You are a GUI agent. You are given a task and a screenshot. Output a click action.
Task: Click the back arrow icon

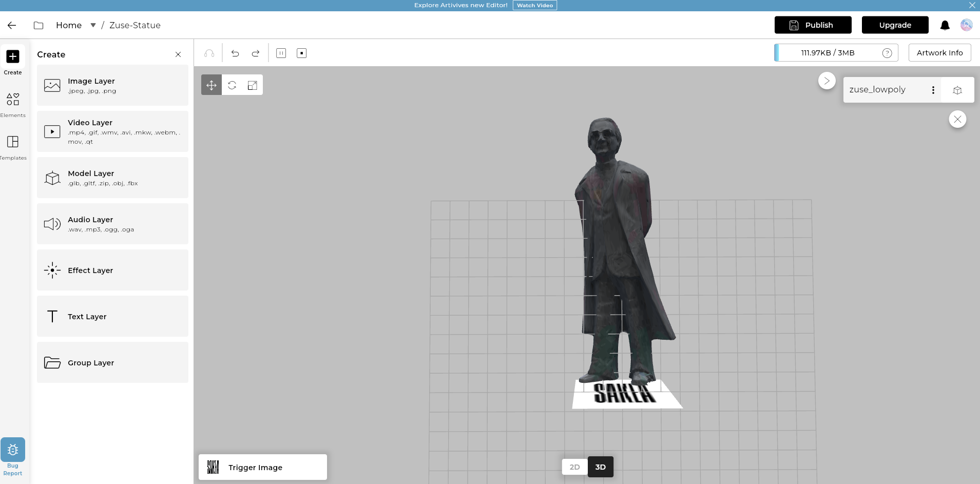pos(12,25)
